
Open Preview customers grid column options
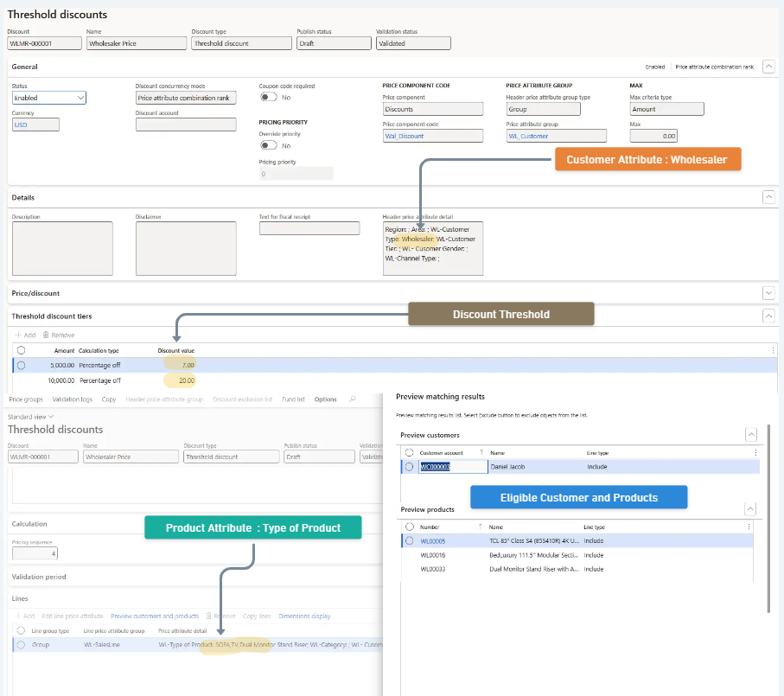point(755,452)
